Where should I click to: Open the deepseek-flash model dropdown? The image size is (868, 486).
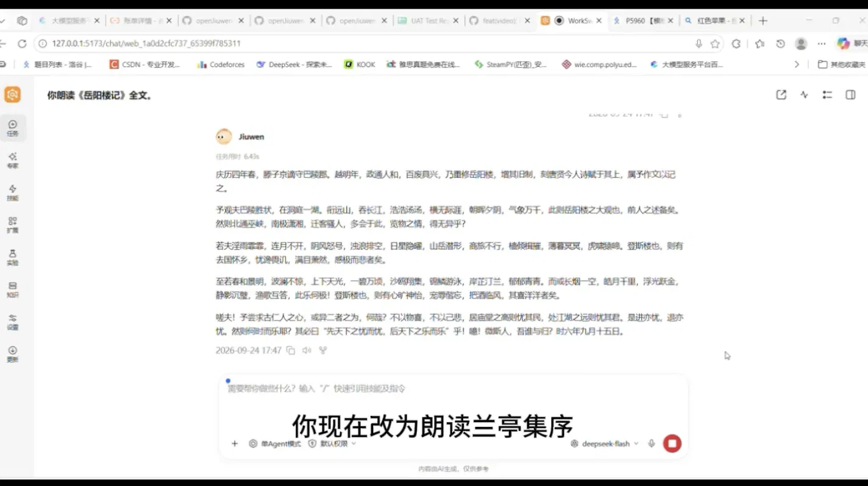(x=605, y=443)
